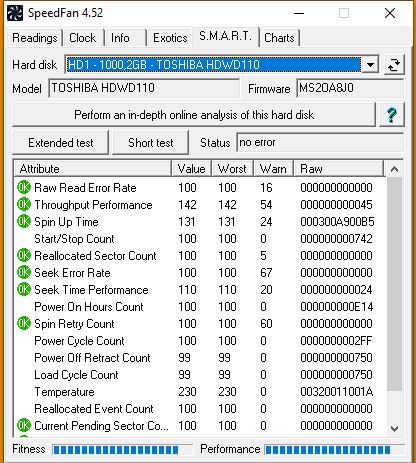
Task: Click raw value 000000000E14
Action: tap(337, 307)
